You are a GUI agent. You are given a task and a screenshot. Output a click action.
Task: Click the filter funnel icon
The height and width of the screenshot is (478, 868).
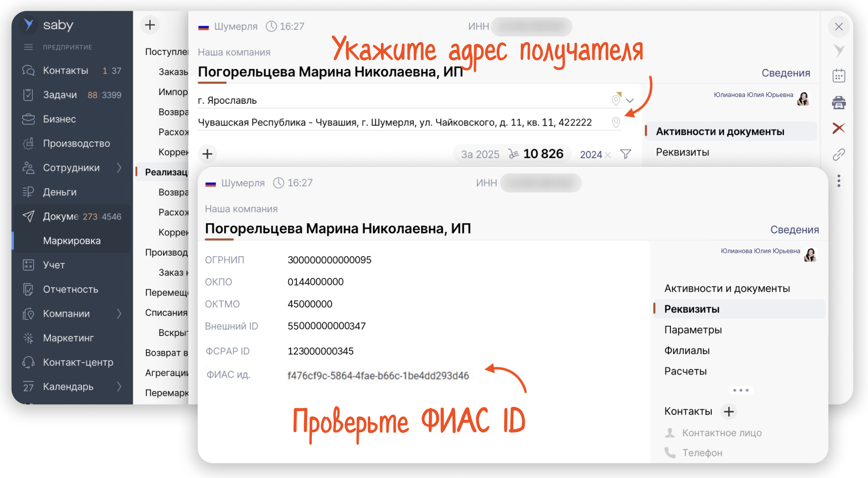pyautogui.click(x=625, y=154)
